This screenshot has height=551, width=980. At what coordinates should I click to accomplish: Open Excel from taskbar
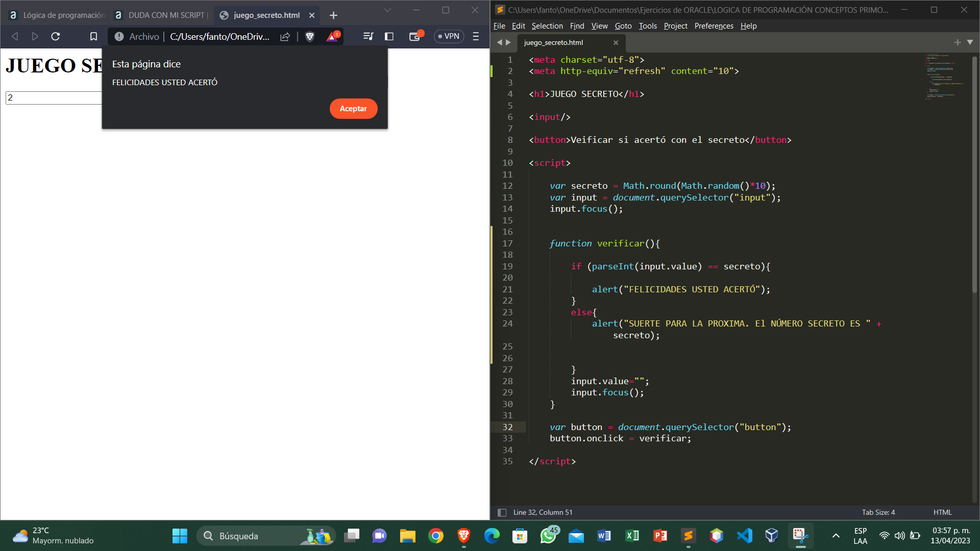tap(632, 536)
